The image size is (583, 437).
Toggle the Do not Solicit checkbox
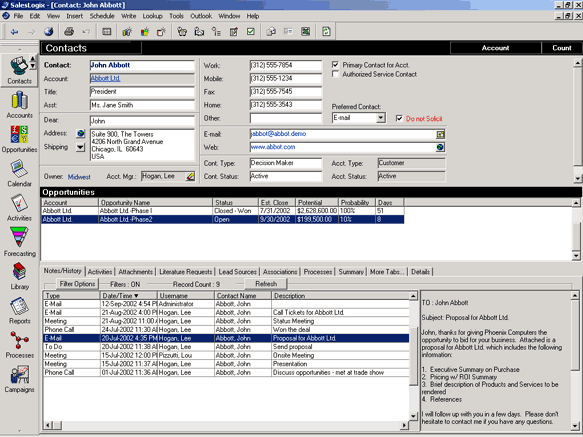399,119
